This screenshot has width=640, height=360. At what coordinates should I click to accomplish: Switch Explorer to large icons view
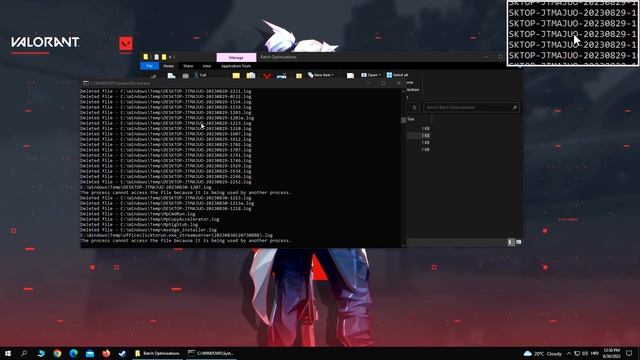coord(518,242)
